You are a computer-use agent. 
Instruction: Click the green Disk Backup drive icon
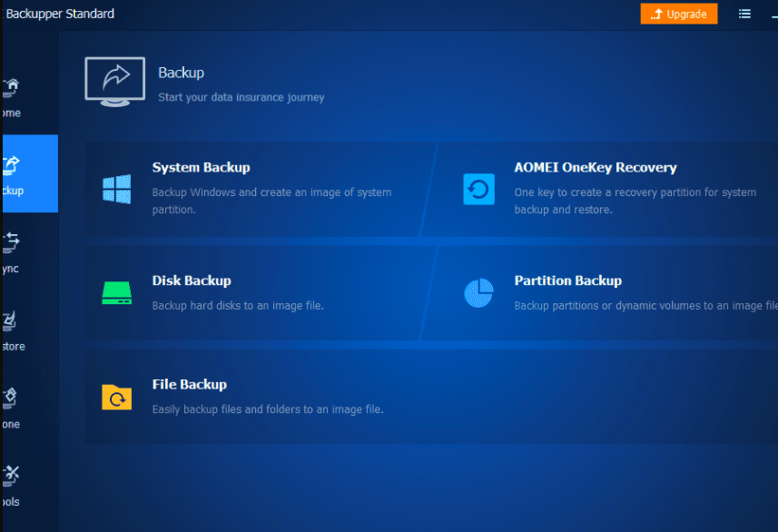(x=116, y=293)
